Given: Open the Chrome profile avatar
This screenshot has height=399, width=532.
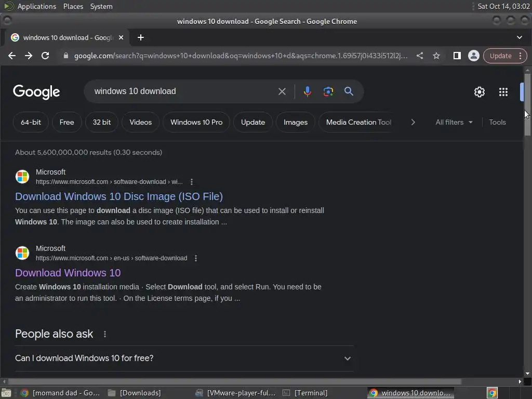Looking at the screenshot, I should tap(474, 56).
